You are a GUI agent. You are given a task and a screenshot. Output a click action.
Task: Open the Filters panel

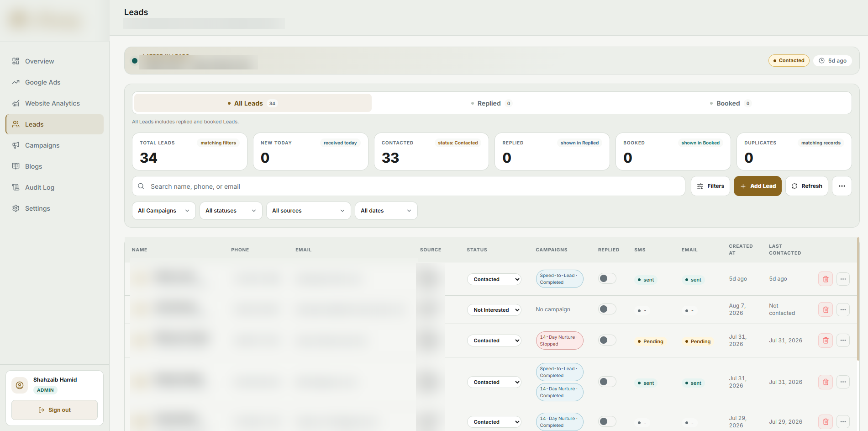click(x=710, y=186)
